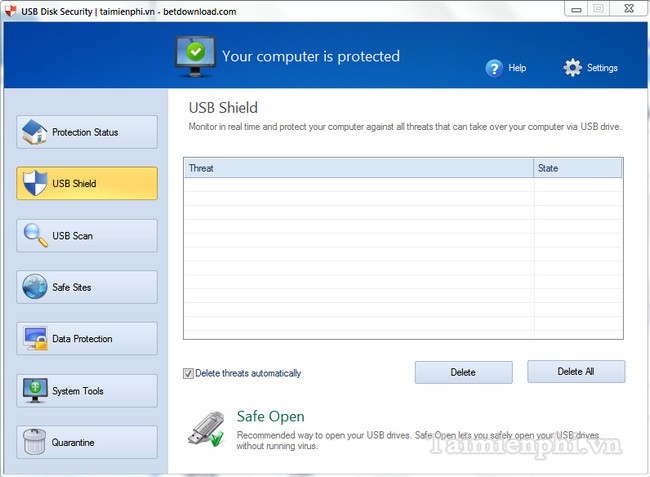Click the Data Protection padlock monitor icon
Viewport: 650px width, 477px height.
tap(35, 339)
